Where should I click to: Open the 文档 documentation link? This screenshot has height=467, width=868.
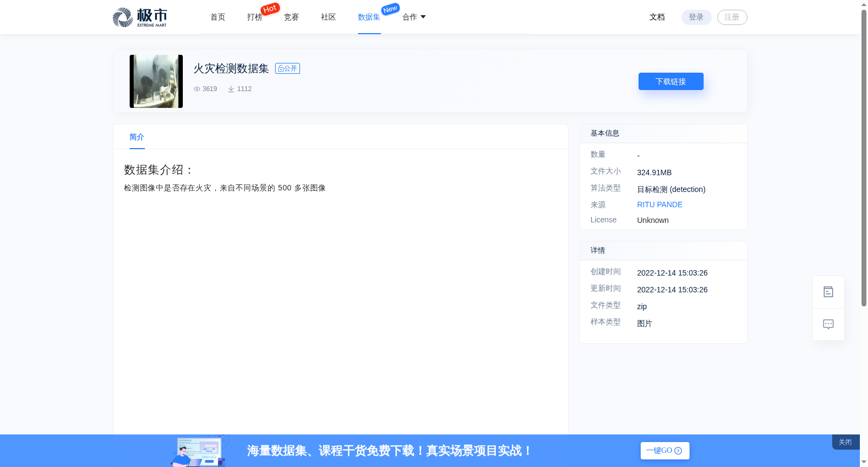[x=657, y=17]
